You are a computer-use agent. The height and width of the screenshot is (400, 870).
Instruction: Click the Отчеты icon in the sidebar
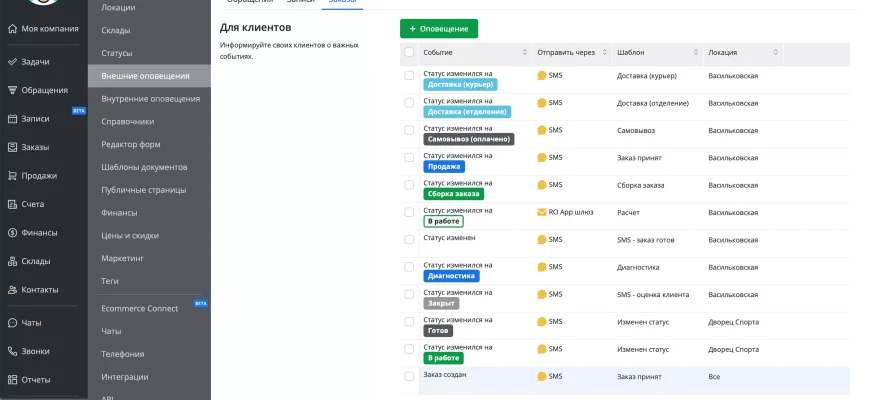12,380
